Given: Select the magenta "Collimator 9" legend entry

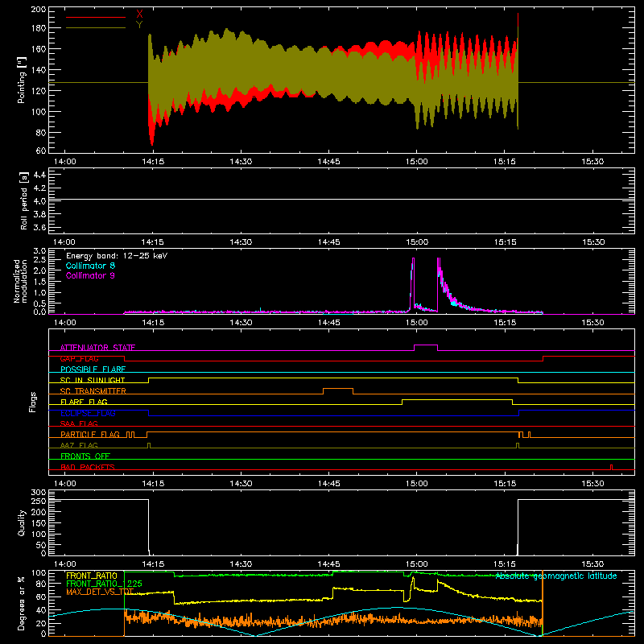Looking at the screenshot, I should [90, 275].
